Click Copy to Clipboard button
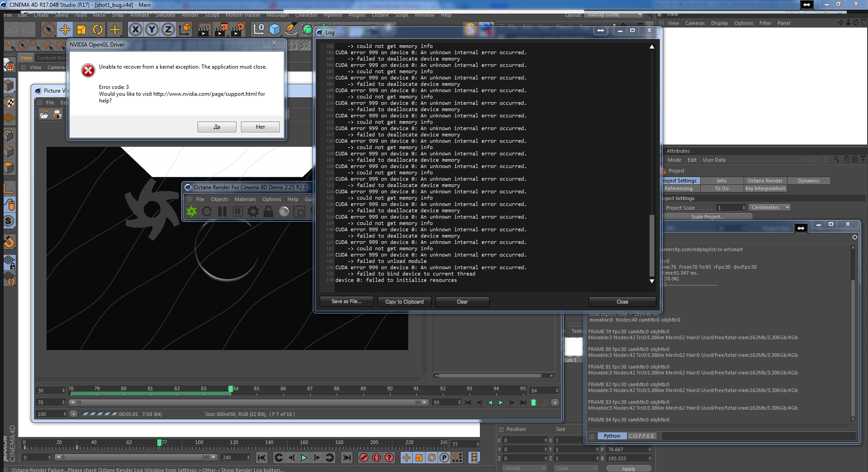The height and width of the screenshot is (472, 868). click(404, 302)
